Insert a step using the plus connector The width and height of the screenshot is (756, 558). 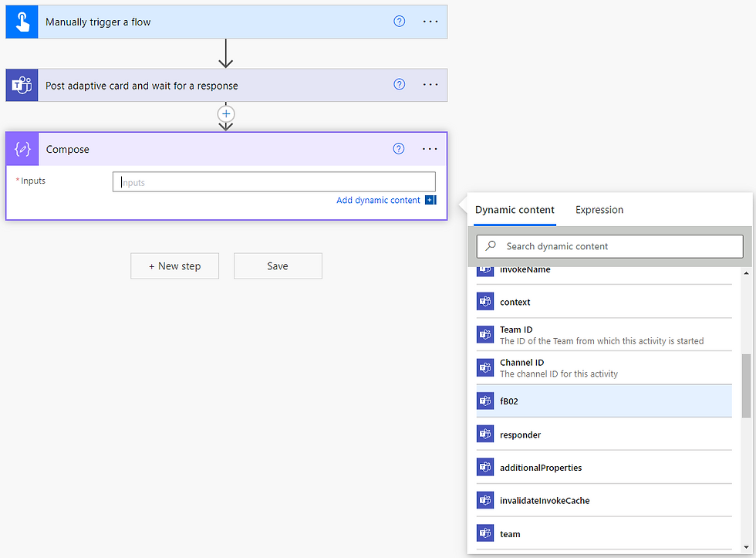point(226,114)
